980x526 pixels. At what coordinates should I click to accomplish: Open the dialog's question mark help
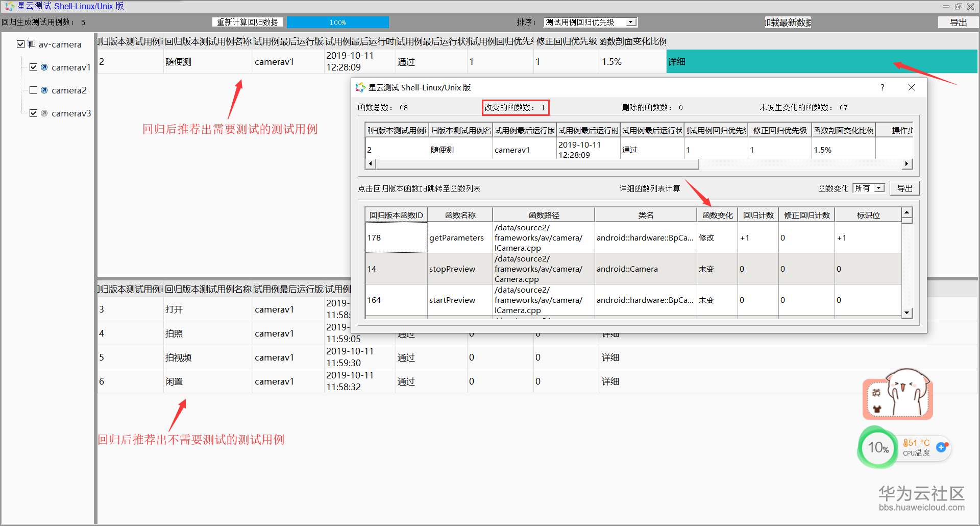click(x=882, y=87)
